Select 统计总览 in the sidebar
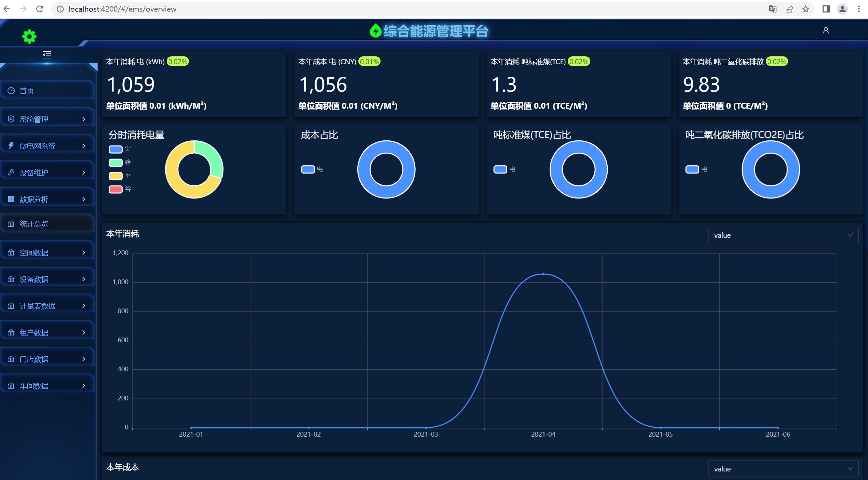The image size is (868, 480). click(x=47, y=224)
